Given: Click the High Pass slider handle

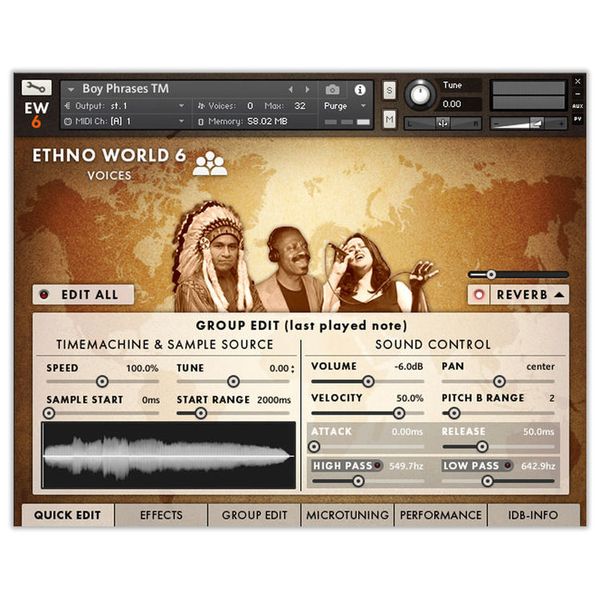Looking at the screenshot, I should coord(358,481).
